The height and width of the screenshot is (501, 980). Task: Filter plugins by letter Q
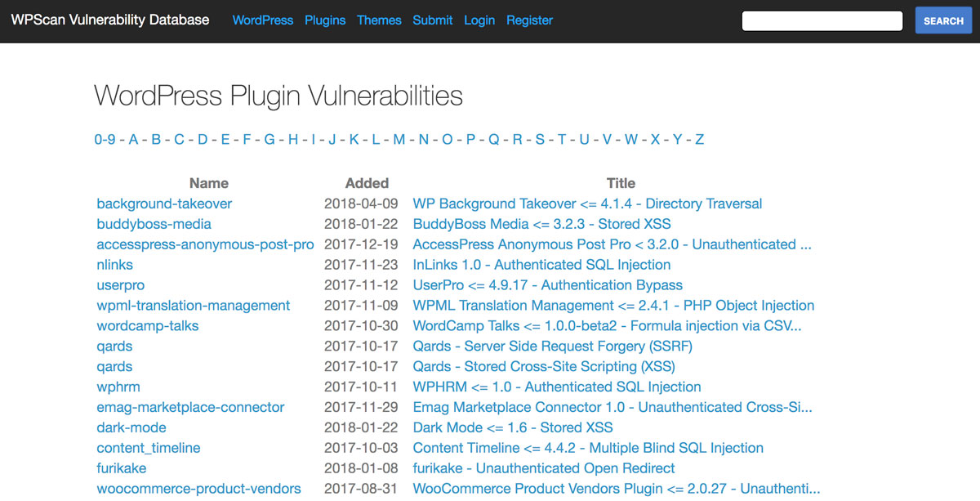coord(494,140)
